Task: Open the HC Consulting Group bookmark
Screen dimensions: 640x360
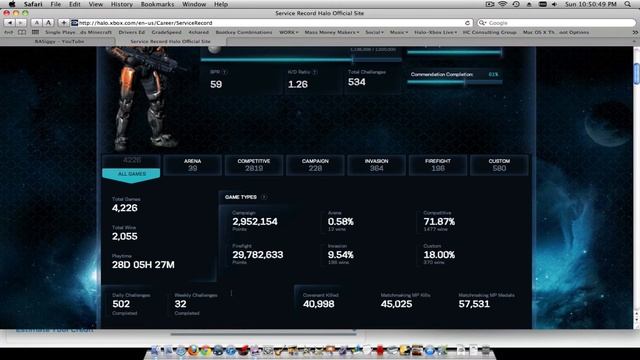Action: pyautogui.click(x=489, y=32)
